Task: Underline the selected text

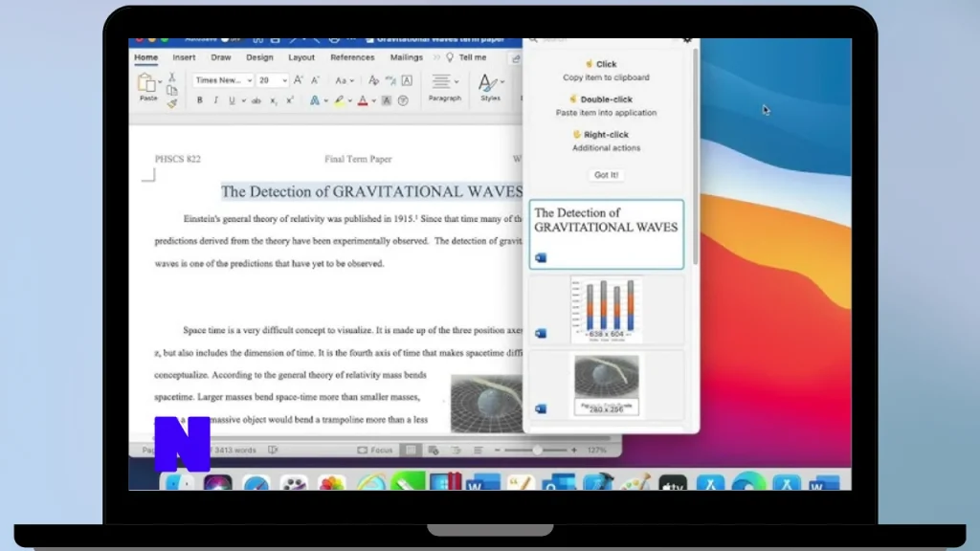Action: pos(232,100)
